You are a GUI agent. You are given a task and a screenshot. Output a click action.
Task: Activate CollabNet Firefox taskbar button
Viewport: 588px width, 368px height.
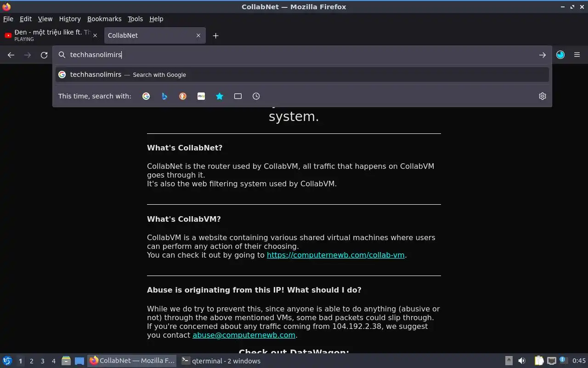click(x=132, y=361)
